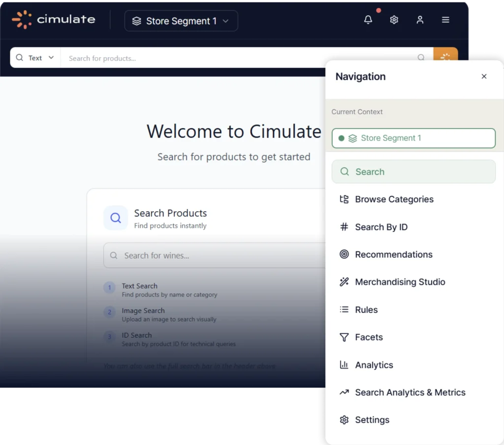
Task: Click the notifications bell icon
Action: click(368, 20)
